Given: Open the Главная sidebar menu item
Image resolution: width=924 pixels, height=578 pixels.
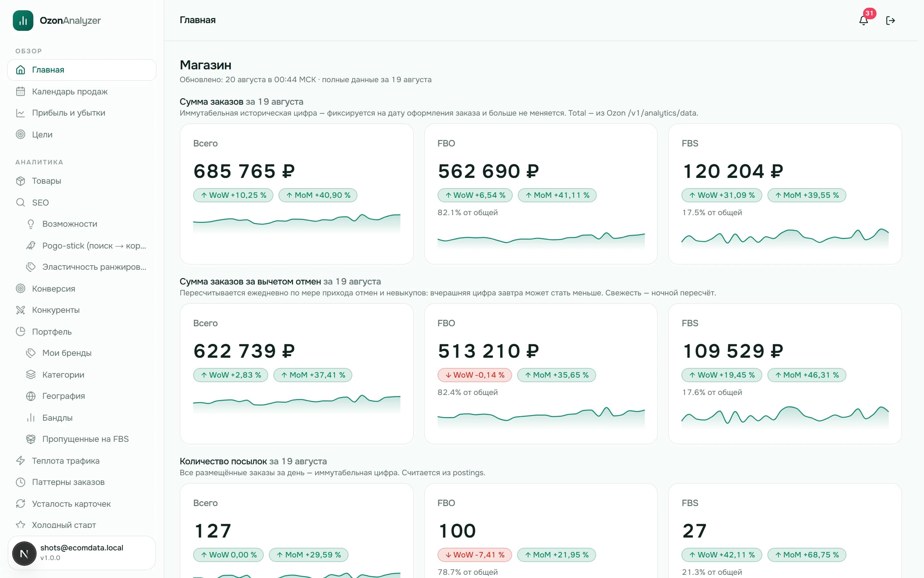Looking at the screenshot, I should pyautogui.click(x=82, y=70).
